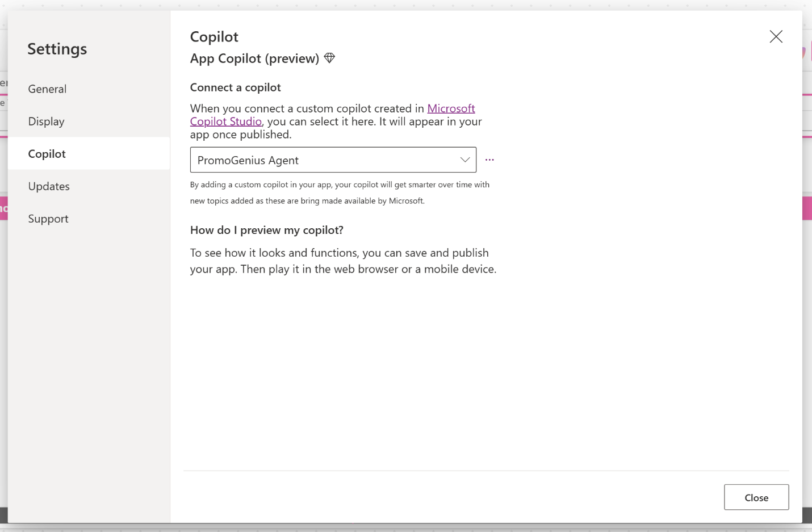Click the How do I preview heading
The image size is (812, 532).
tap(267, 230)
